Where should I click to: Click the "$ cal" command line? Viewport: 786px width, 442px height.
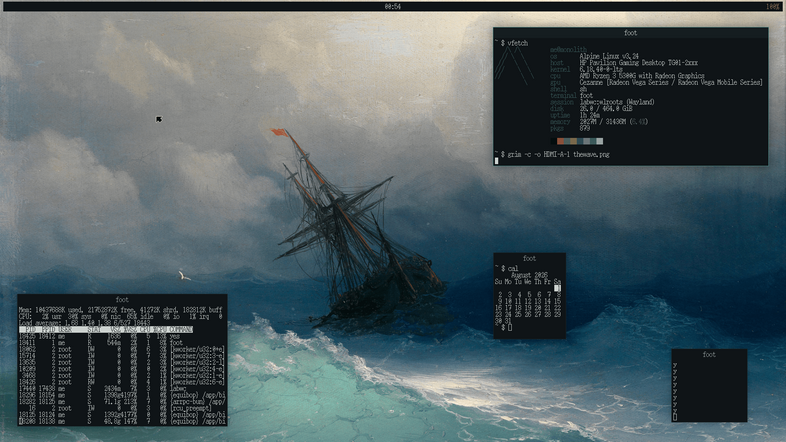tap(509, 269)
